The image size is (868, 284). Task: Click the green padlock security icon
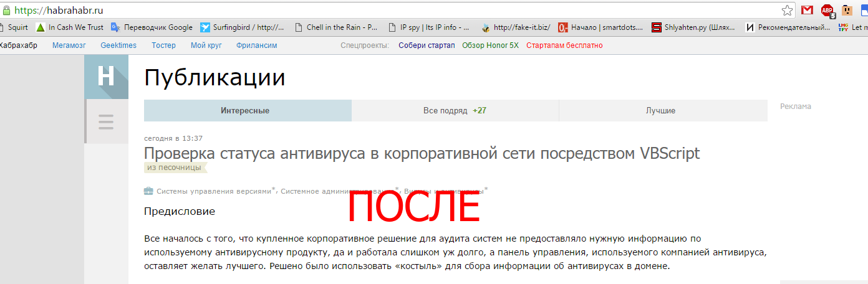6,10
